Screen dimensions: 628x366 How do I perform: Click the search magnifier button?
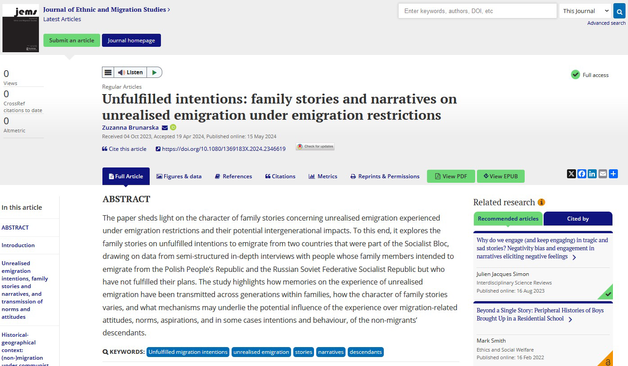[619, 11]
